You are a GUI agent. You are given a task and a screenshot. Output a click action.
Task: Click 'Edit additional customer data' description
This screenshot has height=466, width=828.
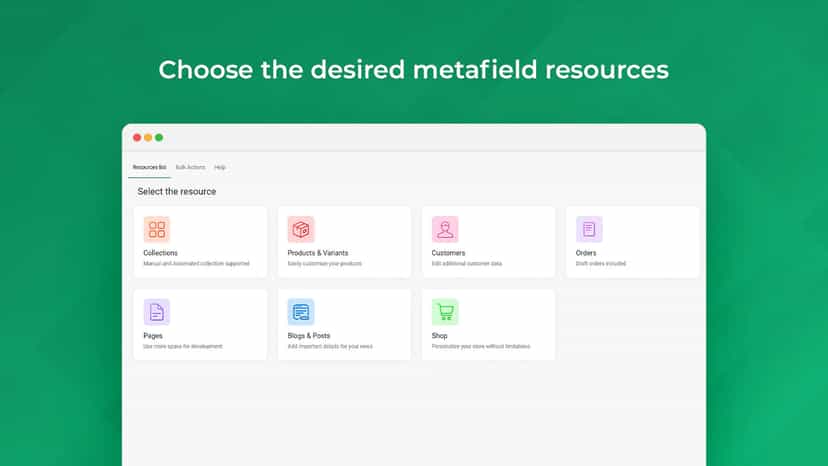[467, 264]
